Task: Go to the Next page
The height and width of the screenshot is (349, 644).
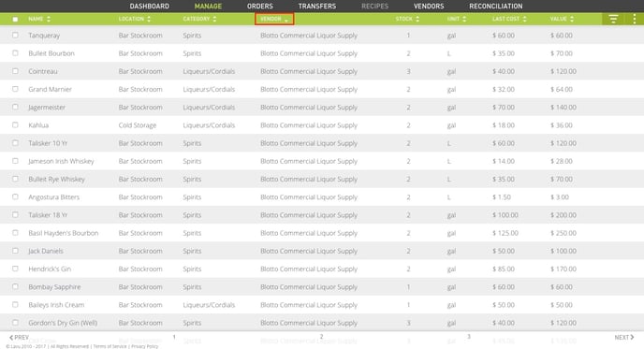Action: (x=623, y=337)
